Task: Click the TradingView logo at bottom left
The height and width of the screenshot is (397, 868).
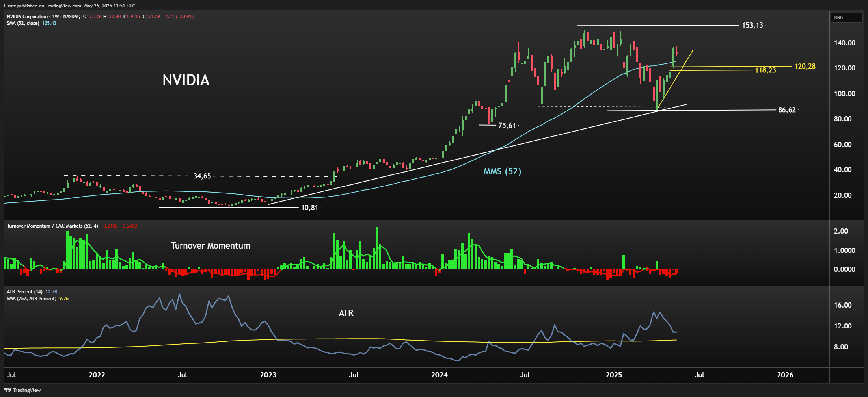Action: tap(22, 390)
